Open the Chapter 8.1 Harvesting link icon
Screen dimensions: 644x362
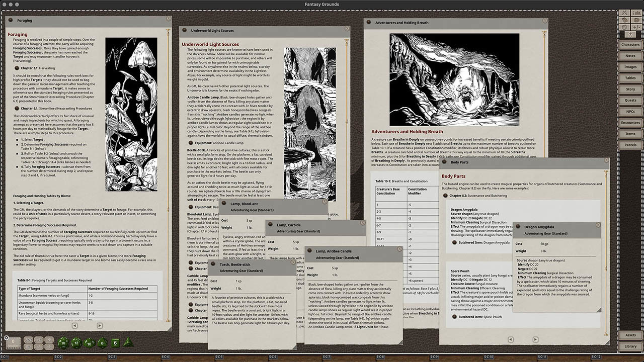click(x=17, y=67)
